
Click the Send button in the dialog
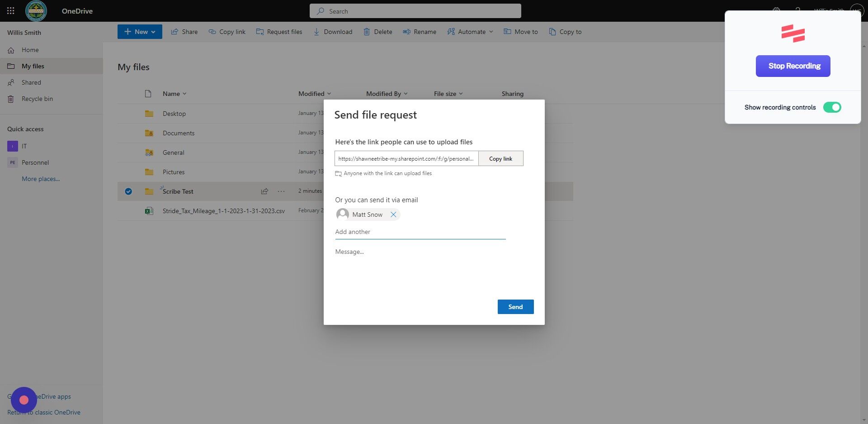[515, 307]
